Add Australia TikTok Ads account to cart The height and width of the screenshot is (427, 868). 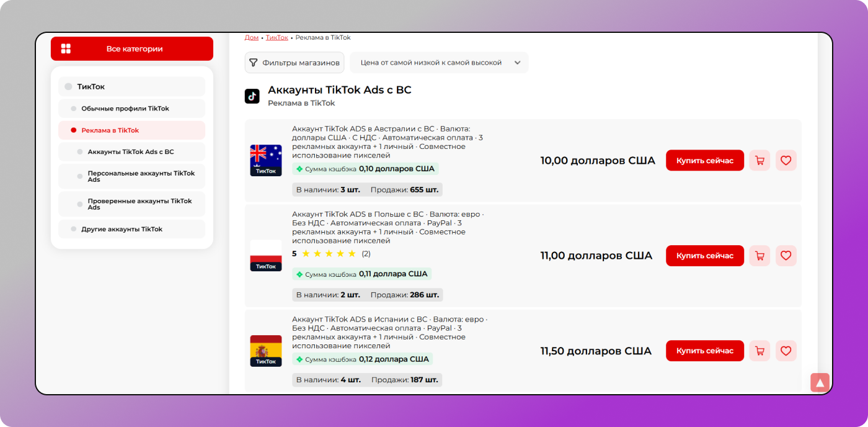coord(759,161)
